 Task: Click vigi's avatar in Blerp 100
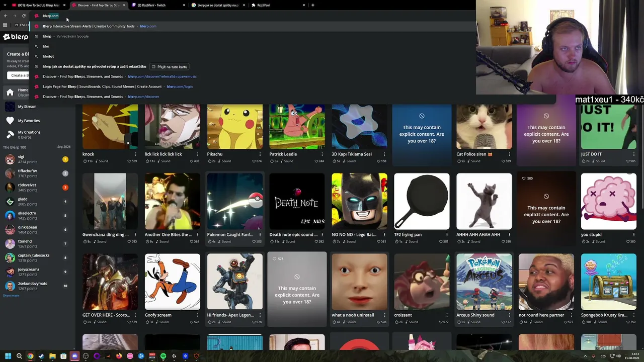click(x=10, y=159)
